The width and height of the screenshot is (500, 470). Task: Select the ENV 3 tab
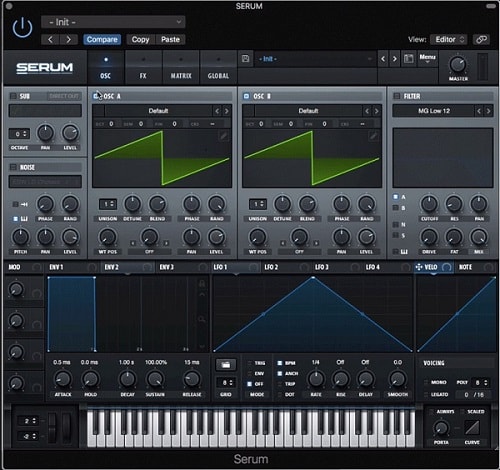(x=183, y=267)
